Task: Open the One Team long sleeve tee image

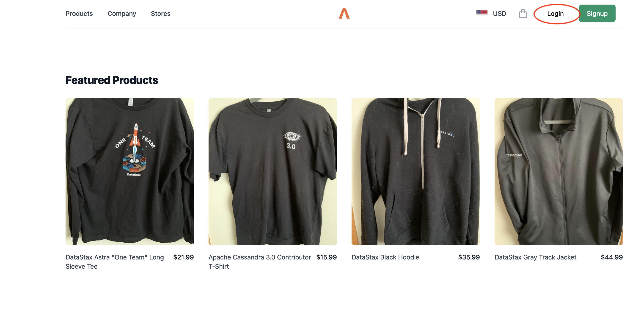Action: point(129,171)
